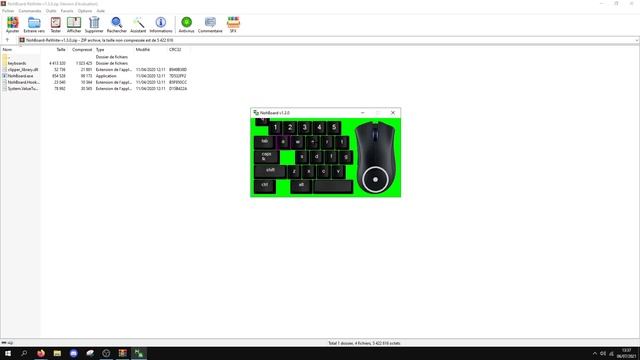Click the alt key in NohBoard
Screen dimensions: 640x360
pyautogui.click(x=301, y=186)
